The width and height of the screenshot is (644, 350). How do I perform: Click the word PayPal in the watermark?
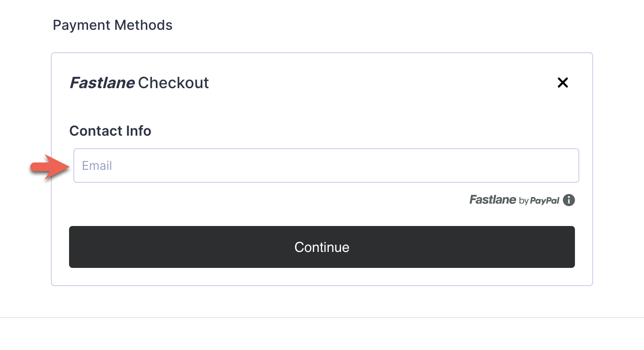544,200
